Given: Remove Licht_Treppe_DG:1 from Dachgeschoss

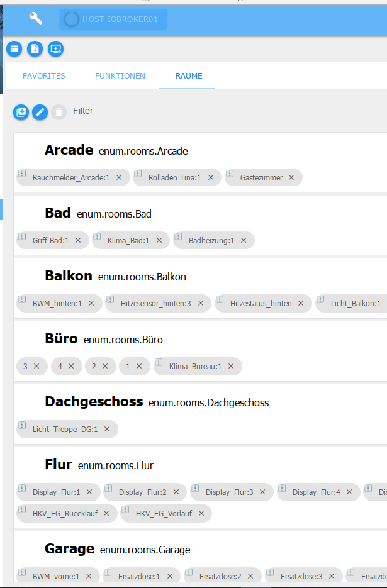Looking at the screenshot, I should pos(107,429).
